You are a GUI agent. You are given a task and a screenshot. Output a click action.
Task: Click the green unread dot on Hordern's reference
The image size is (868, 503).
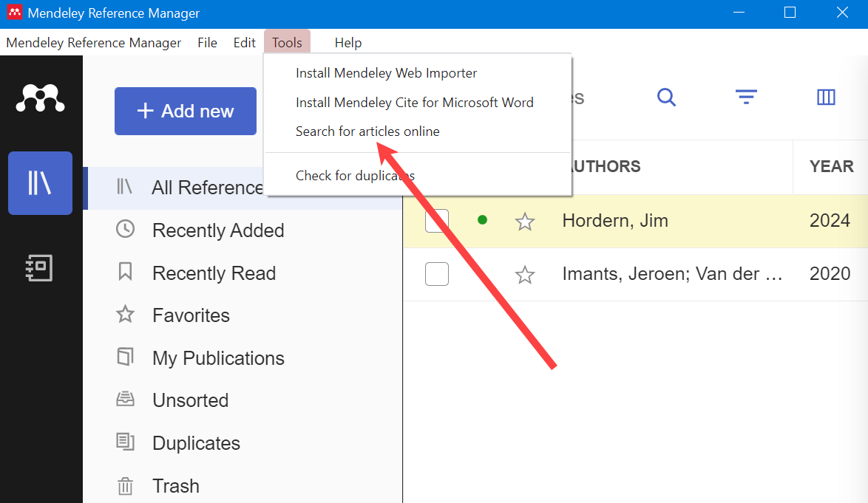pos(481,219)
